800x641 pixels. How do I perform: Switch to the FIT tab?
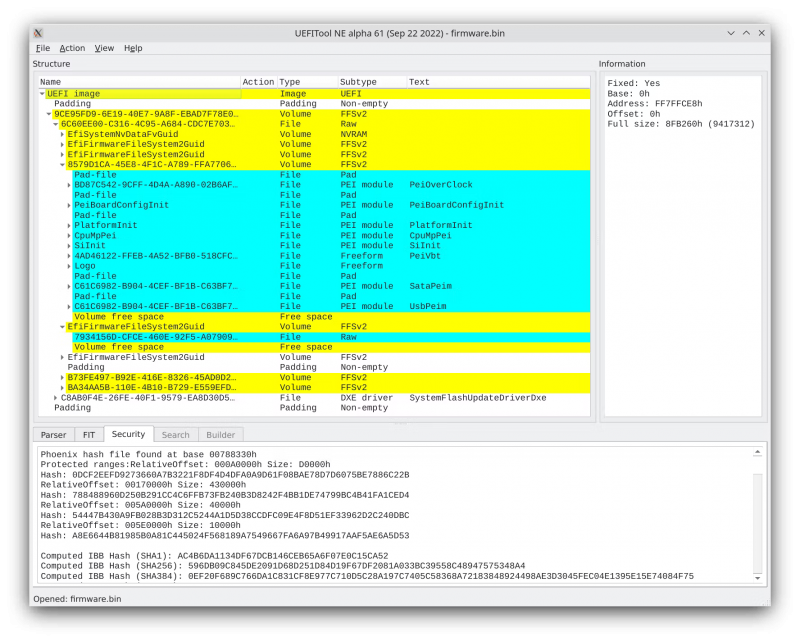(x=89, y=435)
